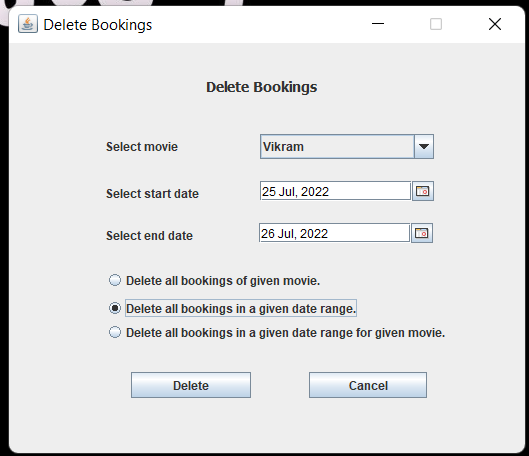
Task: Click the Select end date label
Action: (149, 235)
